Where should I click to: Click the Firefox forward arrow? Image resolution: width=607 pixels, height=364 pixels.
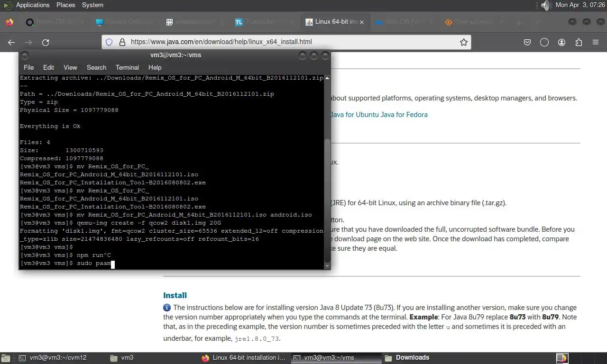[28, 42]
